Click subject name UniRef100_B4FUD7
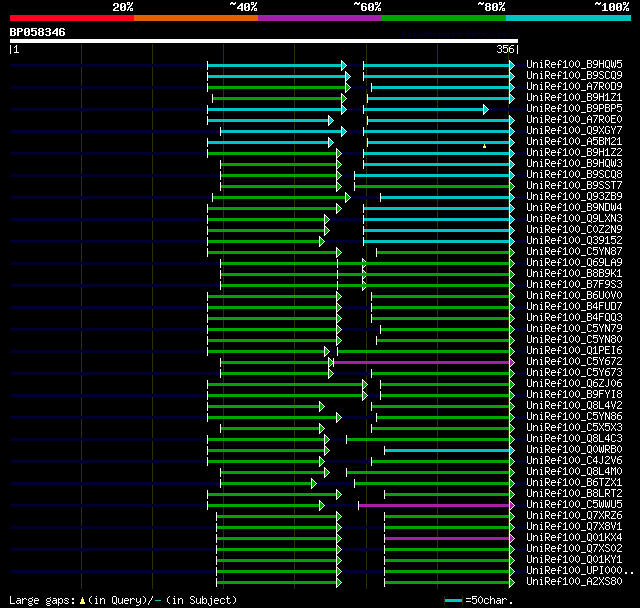Viewport: 640px width, 608px height. coord(574,307)
